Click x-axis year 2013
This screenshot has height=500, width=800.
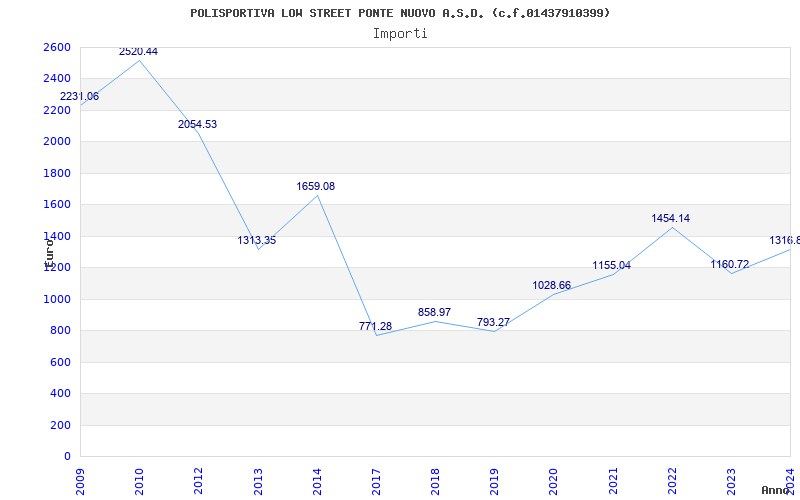pos(258,481)
